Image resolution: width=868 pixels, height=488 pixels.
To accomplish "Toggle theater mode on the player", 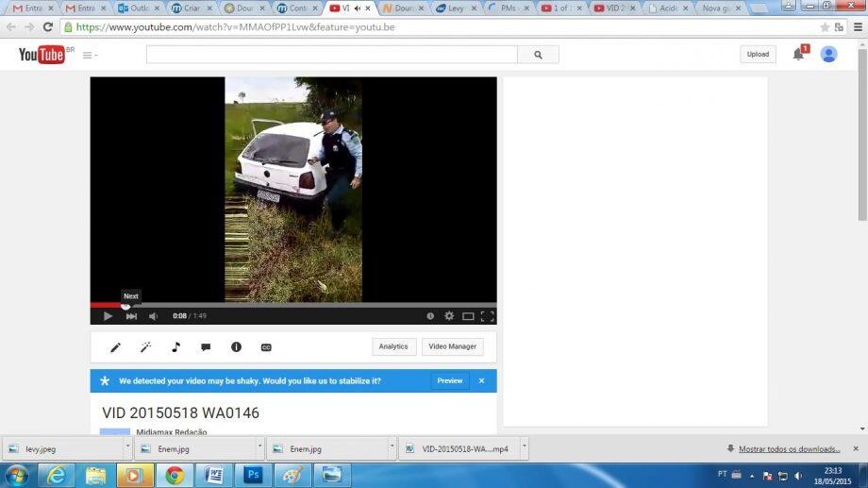I will (x=468, y=316).
